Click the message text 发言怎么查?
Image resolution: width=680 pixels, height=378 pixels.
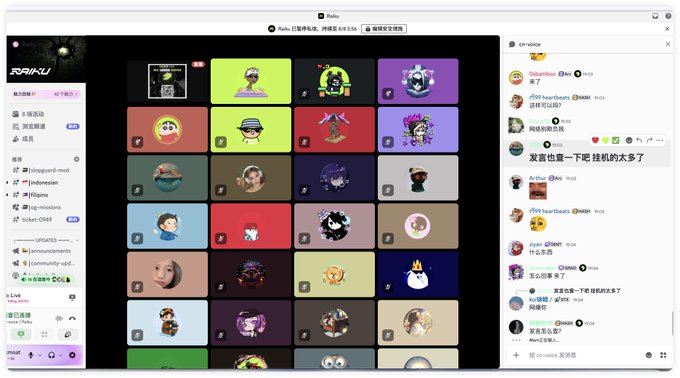[545, 331]
